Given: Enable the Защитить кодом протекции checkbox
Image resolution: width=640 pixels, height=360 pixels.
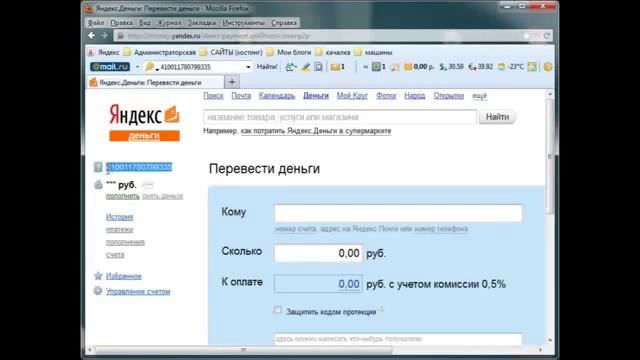Looking at the screenshot, I should [x=278, y=310].
